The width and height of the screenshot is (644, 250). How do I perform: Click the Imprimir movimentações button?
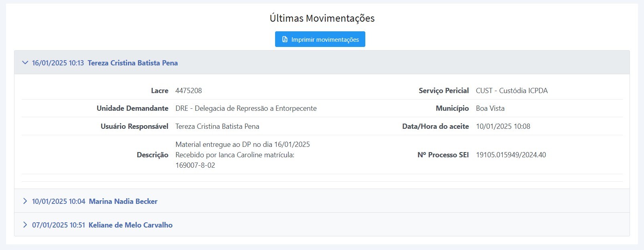(x=320, y=39)
